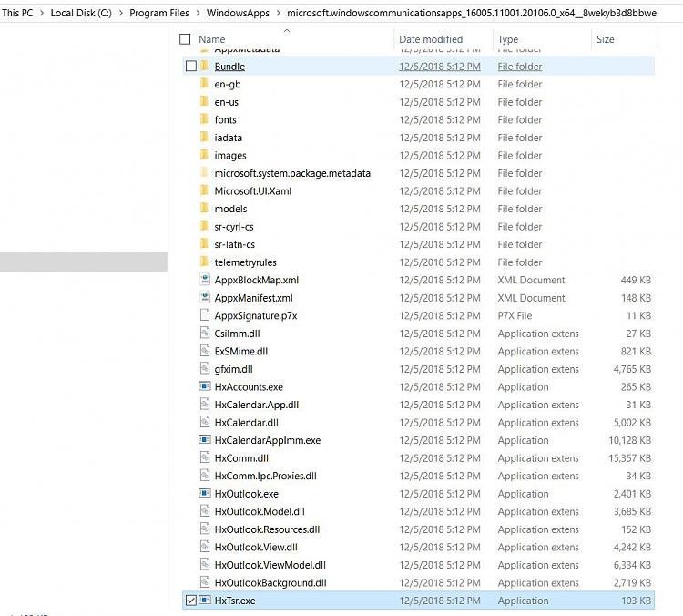The width and height of the screenshot is (683, 616).
Task: Select file name HxCalendar.App.dll
Action: pyautogui.click(x=257, y=405)
